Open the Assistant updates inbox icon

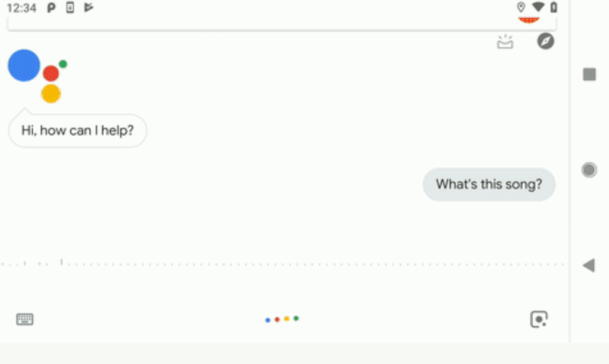(x=504, y=42)
